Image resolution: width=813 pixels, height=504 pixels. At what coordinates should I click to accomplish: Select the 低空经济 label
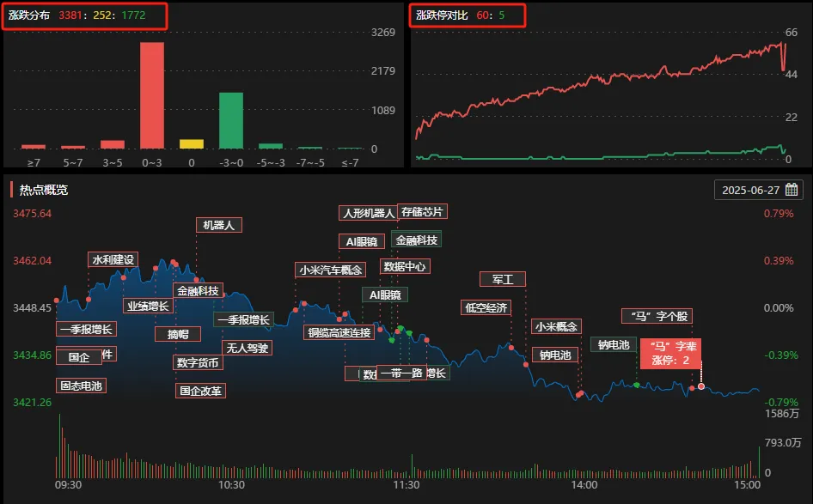point(486,307)
